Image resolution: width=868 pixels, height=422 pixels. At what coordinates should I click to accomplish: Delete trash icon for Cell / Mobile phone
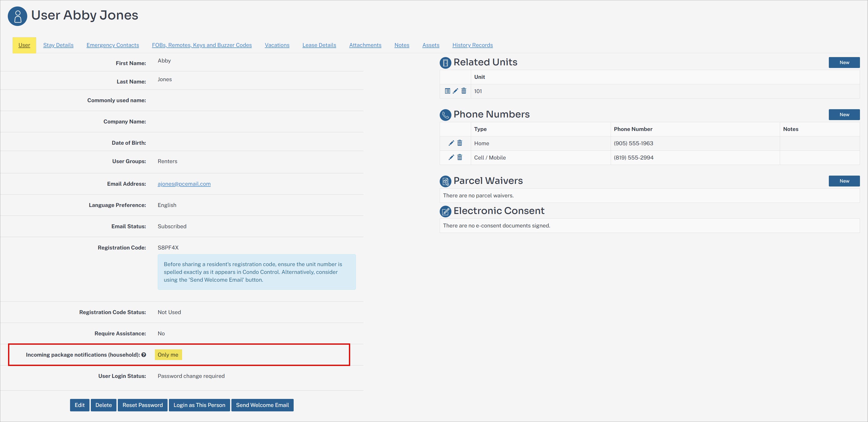pos(460,157)
